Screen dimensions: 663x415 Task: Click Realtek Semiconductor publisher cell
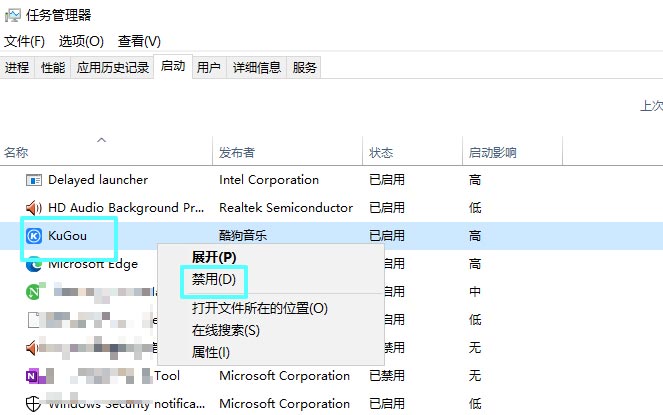(x=286, y=208)
